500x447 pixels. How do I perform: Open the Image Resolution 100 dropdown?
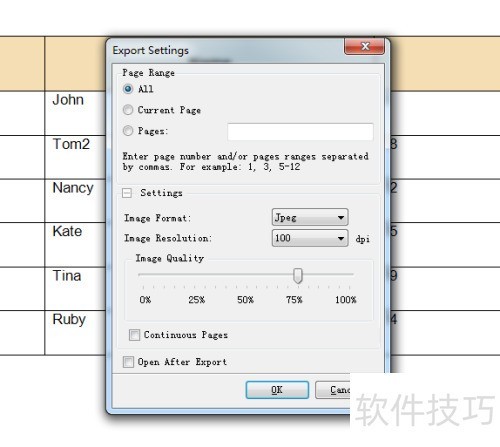(x=310, y=238)
